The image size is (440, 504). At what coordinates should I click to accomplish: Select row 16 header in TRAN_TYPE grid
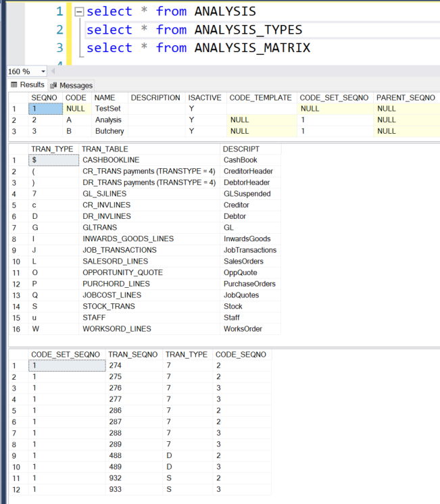pos(17,329)
